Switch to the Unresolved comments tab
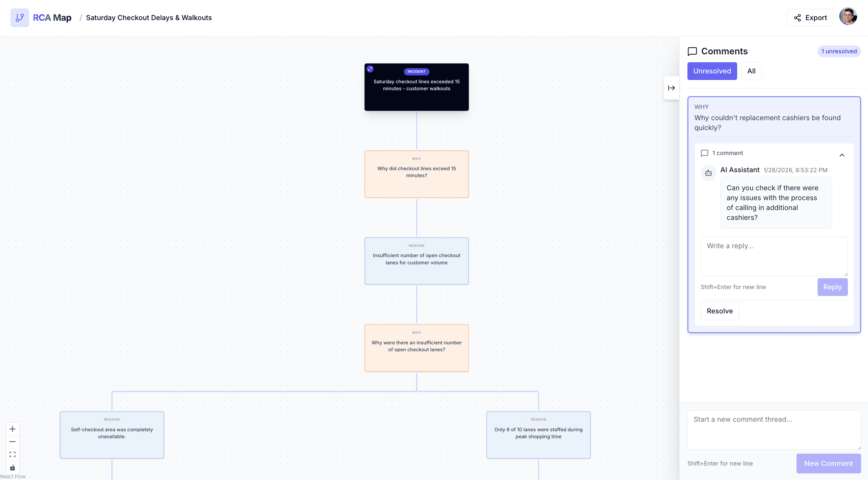The width and height of the screenshot is (868, 480). point(712,71)
